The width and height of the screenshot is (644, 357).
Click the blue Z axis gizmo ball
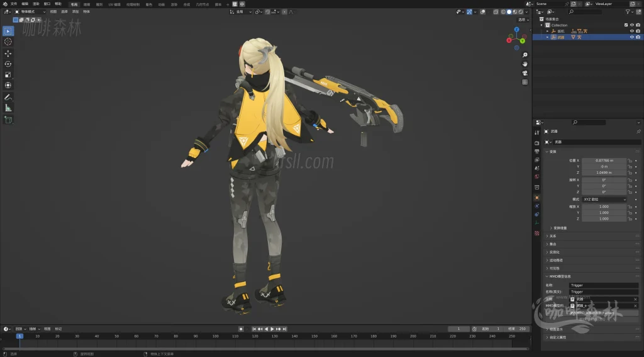pyautogui.click(x=517, y=30)
